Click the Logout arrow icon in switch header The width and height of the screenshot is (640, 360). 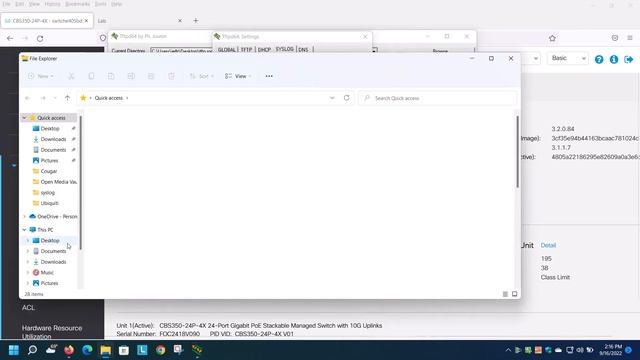(629, 60)
